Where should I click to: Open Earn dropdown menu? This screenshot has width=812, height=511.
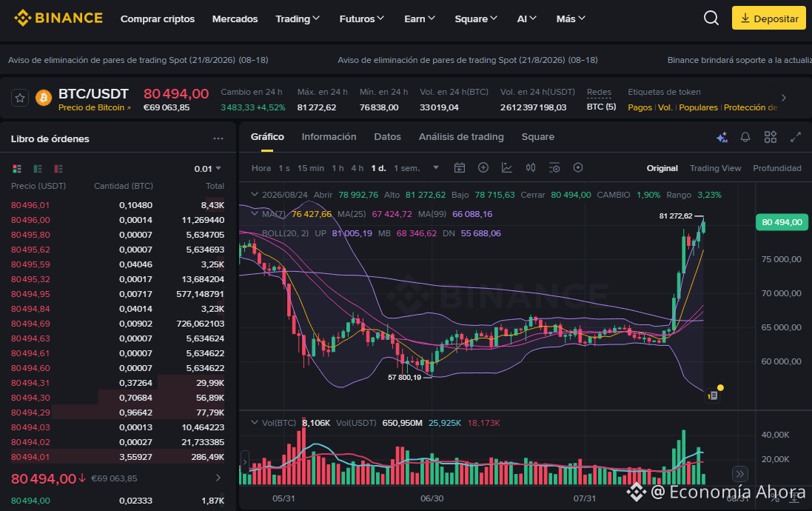pyautogui.click(x=420, y=19)
